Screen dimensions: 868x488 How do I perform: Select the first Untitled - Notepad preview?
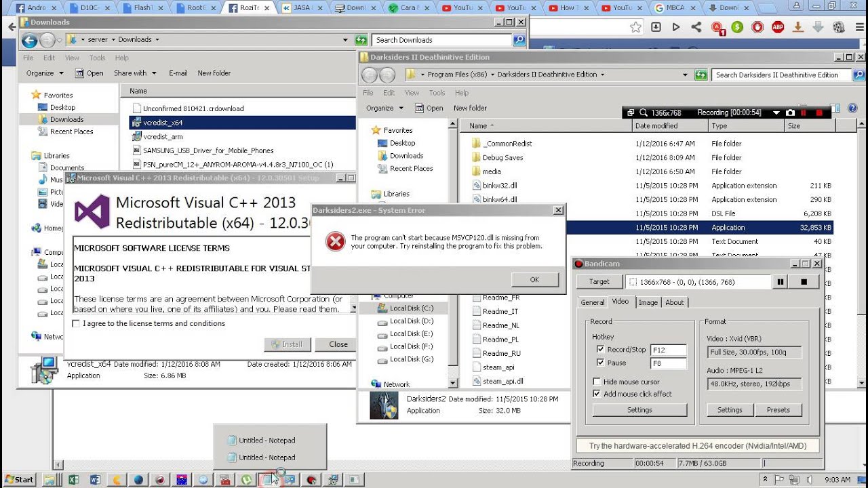(267, 441)
